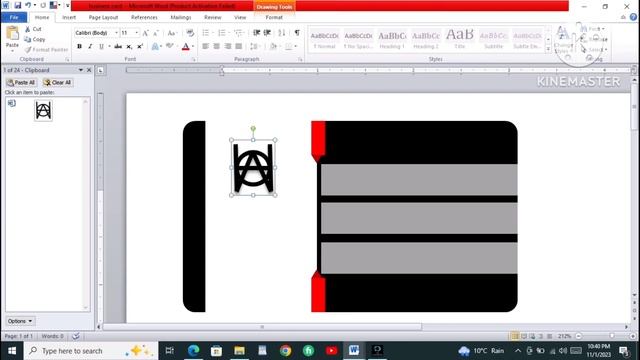Open YouTube app from the taskbar
The height and width of the screenshot is (360, 640).
click(331, 351)
